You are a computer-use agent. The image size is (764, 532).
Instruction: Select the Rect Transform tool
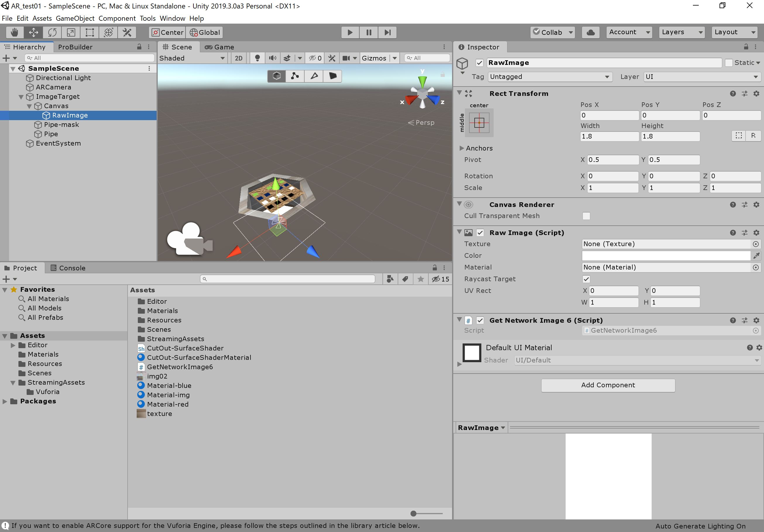tap(90, 32)
